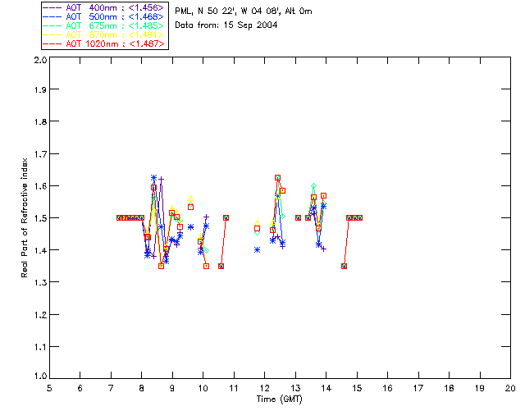
Task: Click the 1.5 label on the y-axis
Action: (40, 218)
